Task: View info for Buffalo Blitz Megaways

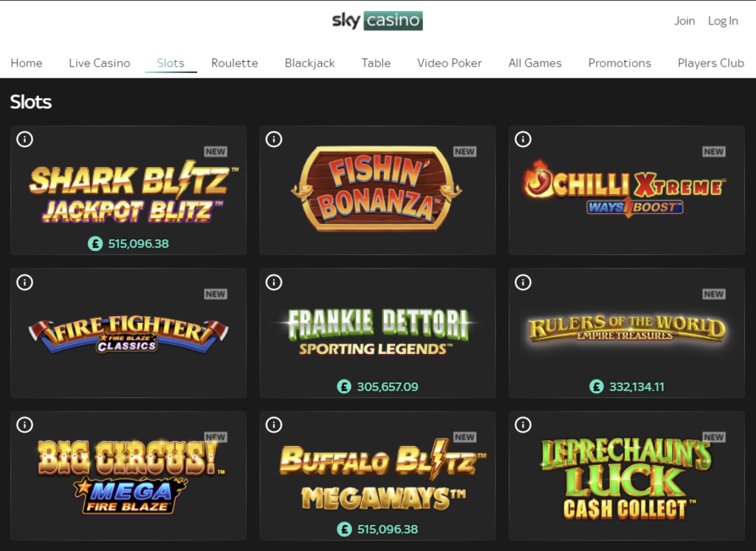Action: point(274,425)
